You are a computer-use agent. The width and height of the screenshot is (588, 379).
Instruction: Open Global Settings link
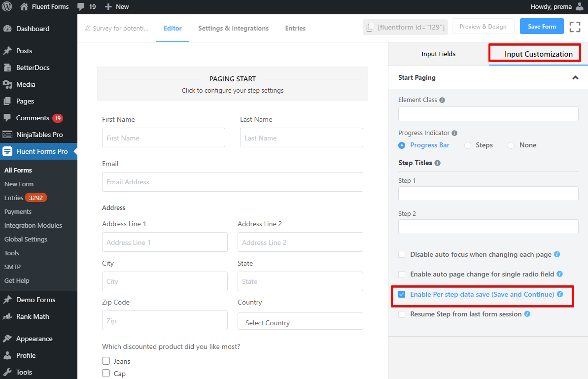[26, 239]
